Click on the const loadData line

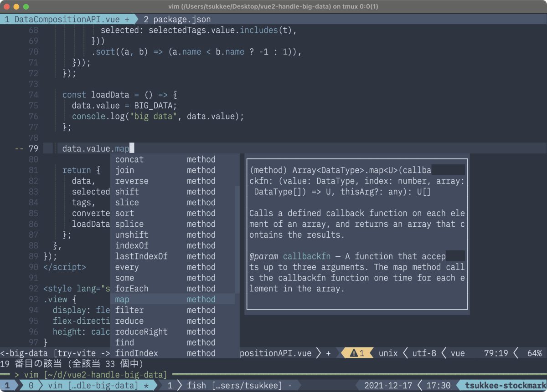(119, 95)
